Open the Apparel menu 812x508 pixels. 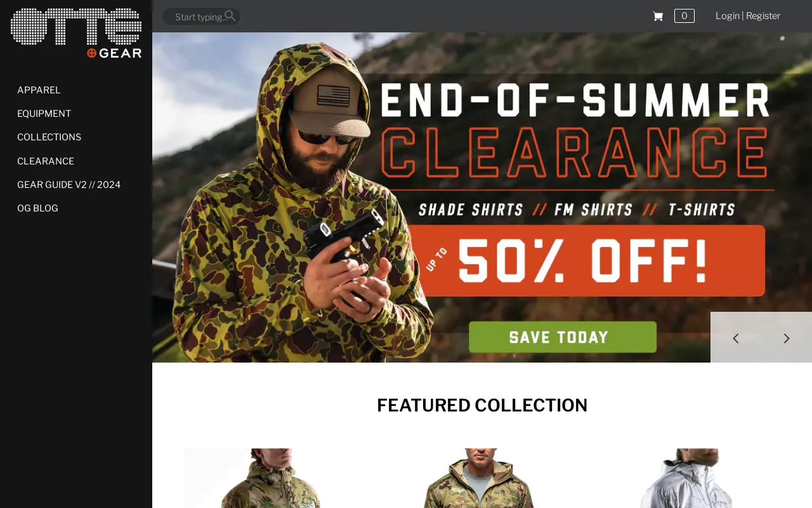click(39, 90)
